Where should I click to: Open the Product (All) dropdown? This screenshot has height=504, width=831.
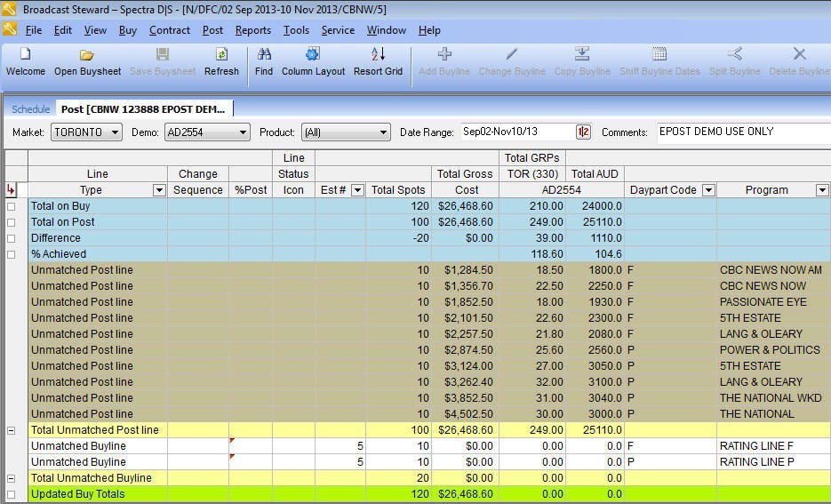pos(383,132)
